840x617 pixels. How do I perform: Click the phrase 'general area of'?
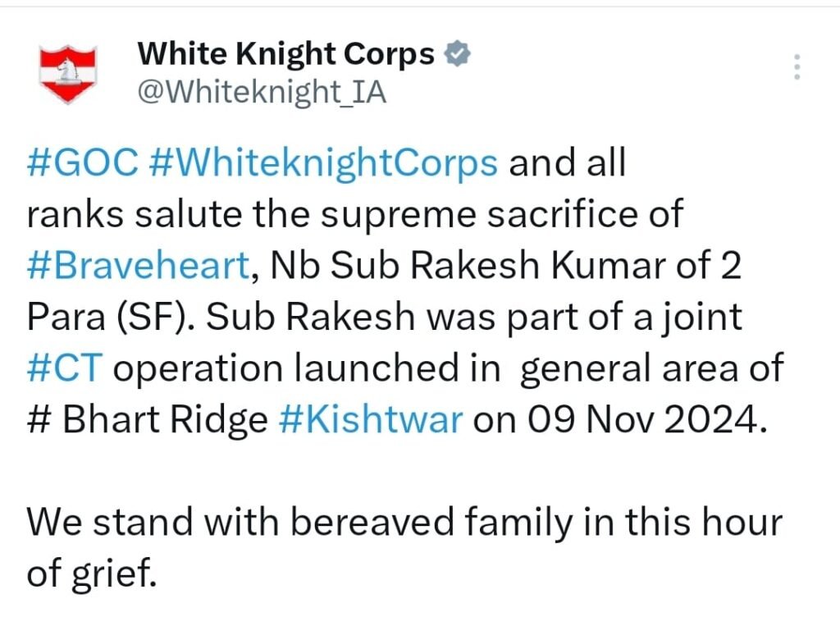652,369
